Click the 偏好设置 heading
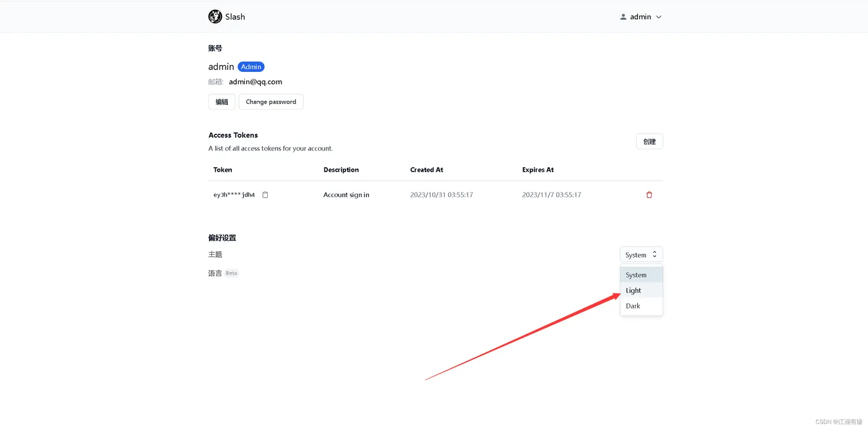 pos(222,238)
